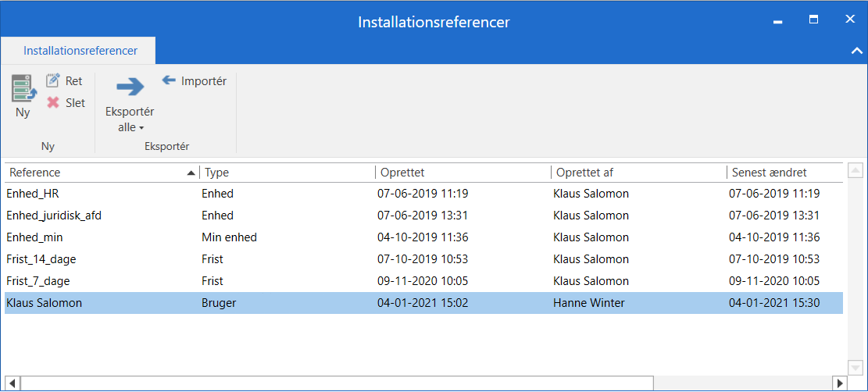Viewport: 868px width, 392px height.
Task: Click the Importér left arrow icon
Action: 169,80
